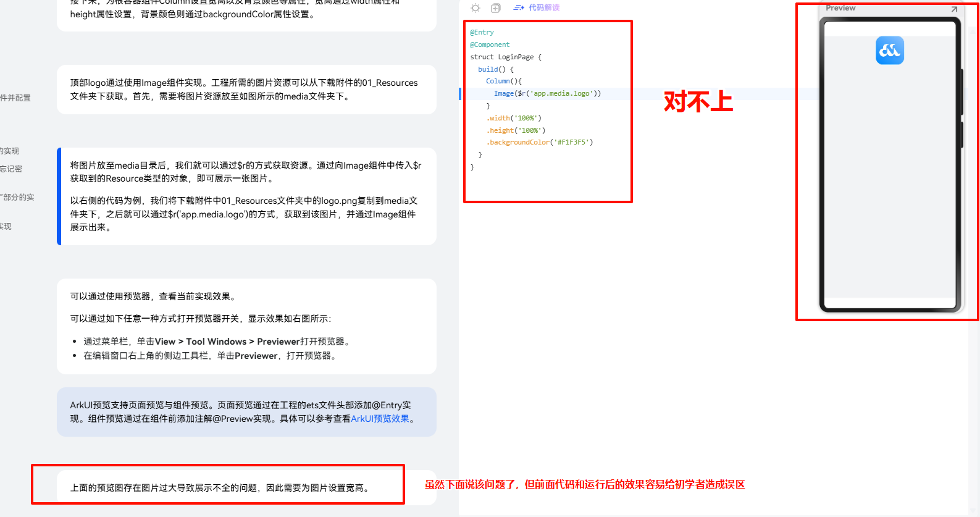The height and width of the screenshot is (517, 980).
Task: Select the card about 顶部logo Image组件
Action: coord(246,90)
